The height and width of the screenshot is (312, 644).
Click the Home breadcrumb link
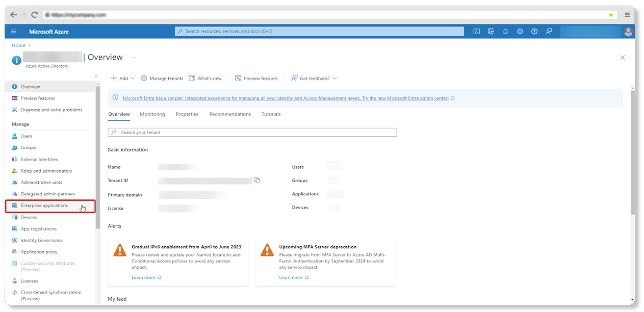(x=18, y=45)
